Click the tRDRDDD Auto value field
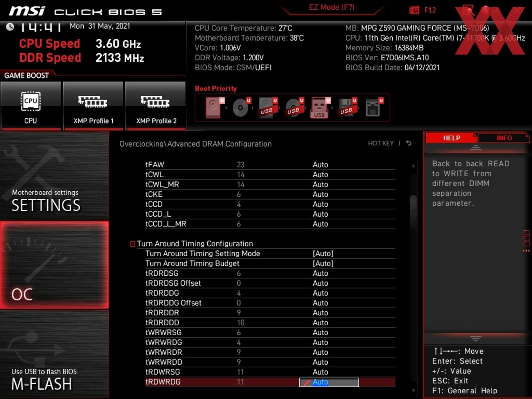 [x=320, y=323]
